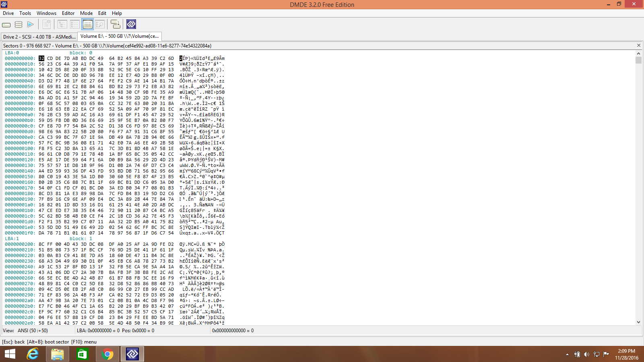Open the Partitions toolbar icon
Viewport: 644px width, 362px height.
click(19, 25)
